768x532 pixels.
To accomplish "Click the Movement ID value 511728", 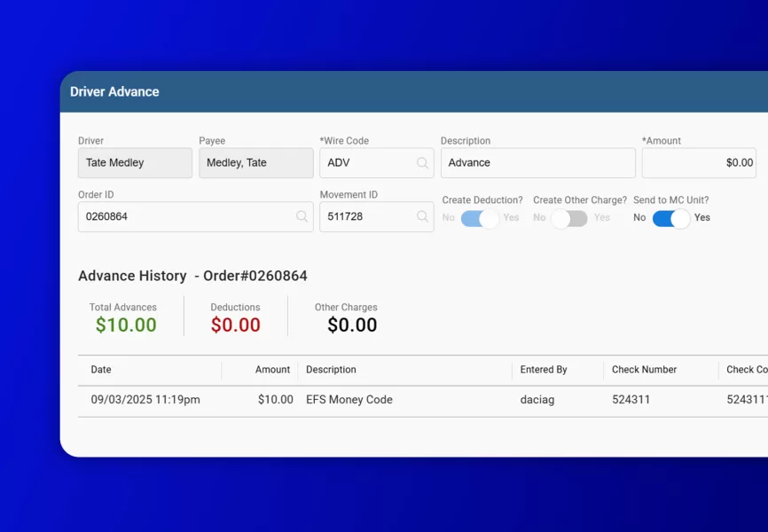I will click(368, 216).
